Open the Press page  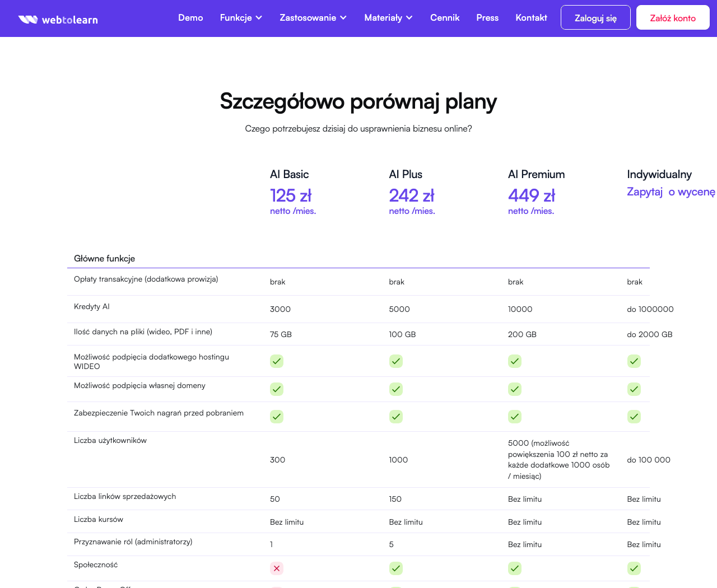click(x=487, y=18)
